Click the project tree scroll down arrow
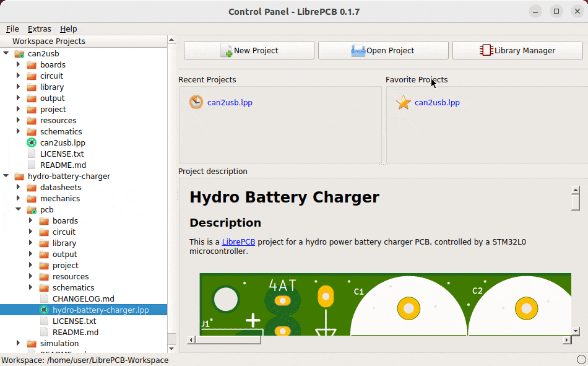This screenshot has width=588, height=366. [x=171, y=349]
